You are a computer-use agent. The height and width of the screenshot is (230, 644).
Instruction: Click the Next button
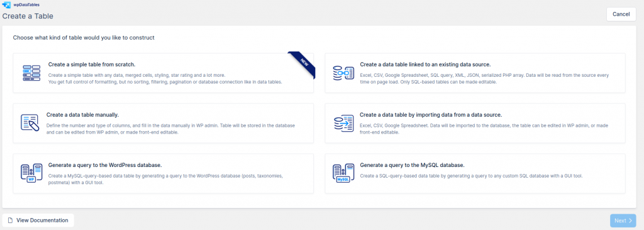coord(623,221)
